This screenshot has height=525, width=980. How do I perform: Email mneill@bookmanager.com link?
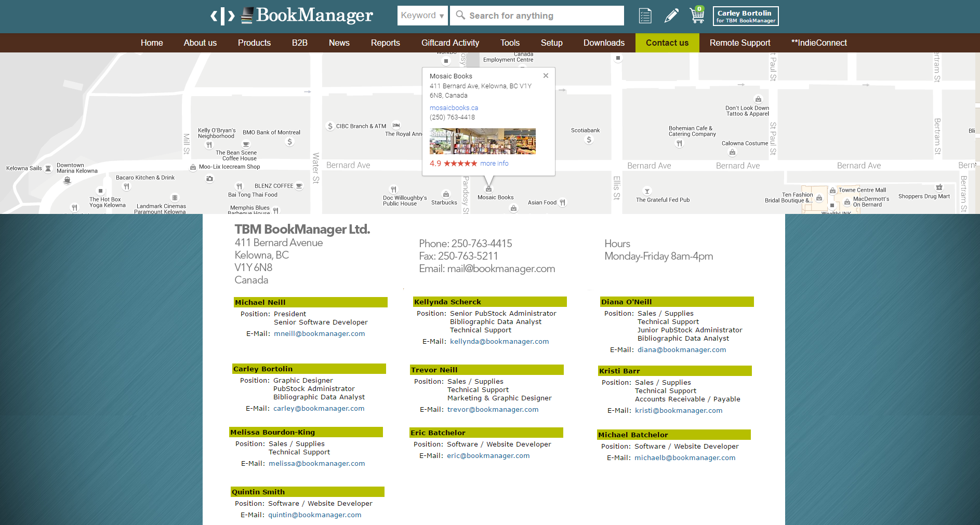pos(319,334)
